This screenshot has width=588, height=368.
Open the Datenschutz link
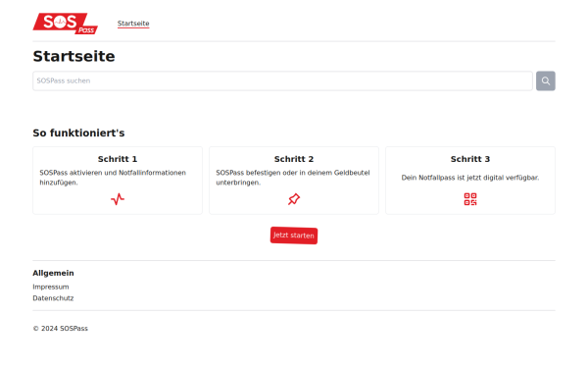click(53, 298)
